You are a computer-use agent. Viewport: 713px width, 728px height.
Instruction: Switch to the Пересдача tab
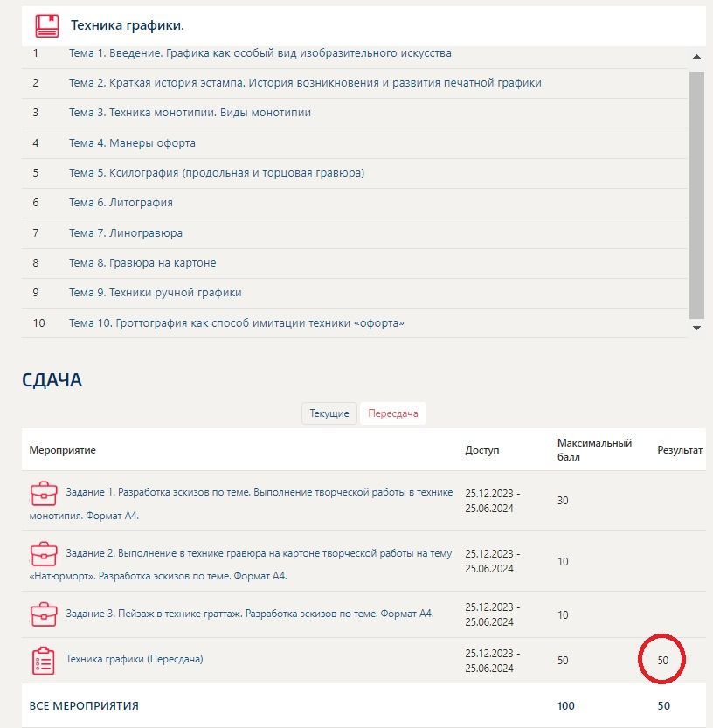[x=392, y=413]
